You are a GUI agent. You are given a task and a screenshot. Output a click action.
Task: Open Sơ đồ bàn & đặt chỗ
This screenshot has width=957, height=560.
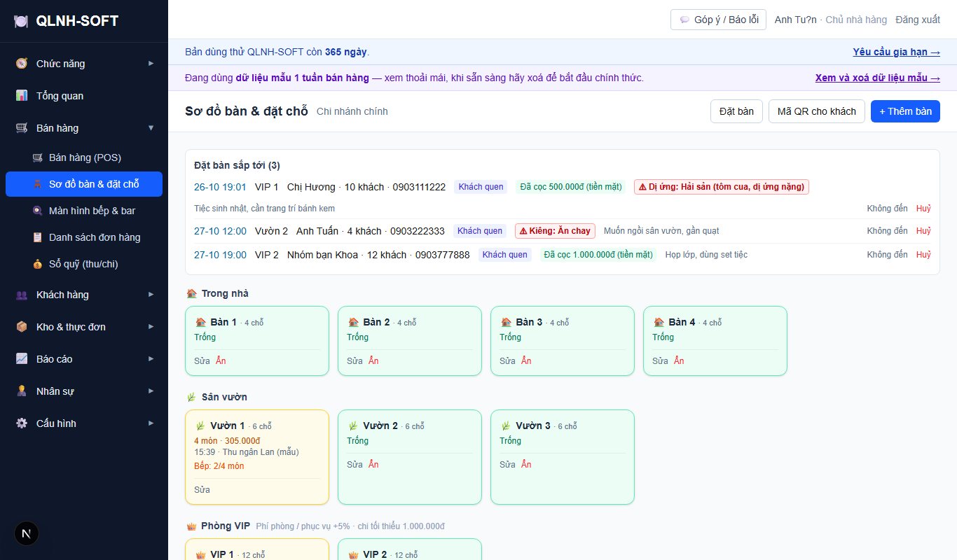[x=84, y=184]
